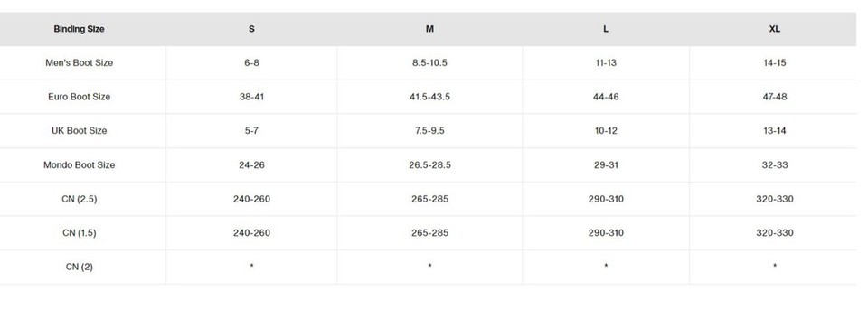Viewport: 868px width, 329px height.
Task: Click the CN (2) row label
Action: [x=80, y=267]
